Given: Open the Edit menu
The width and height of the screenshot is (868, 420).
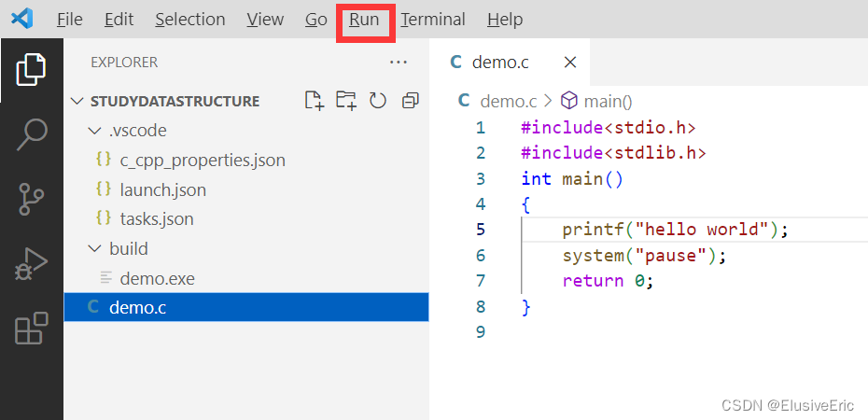Looking at the screenshot, I should [119, 20].
